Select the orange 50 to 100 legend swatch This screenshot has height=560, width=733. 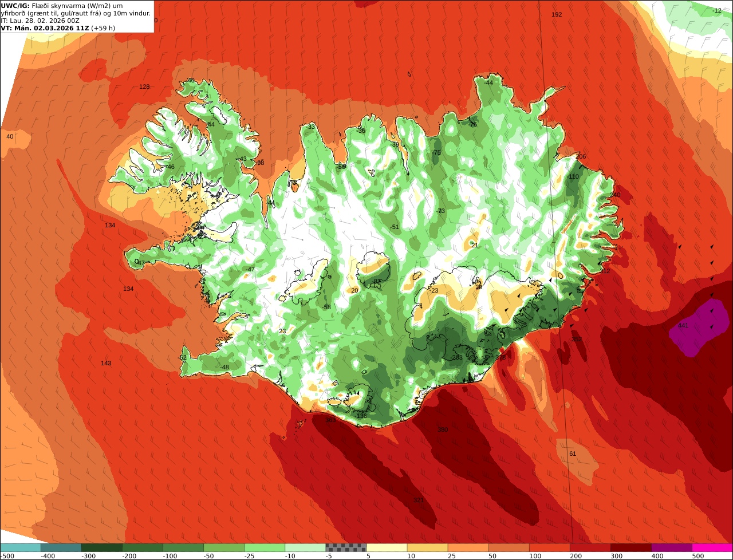pos(509,547)
